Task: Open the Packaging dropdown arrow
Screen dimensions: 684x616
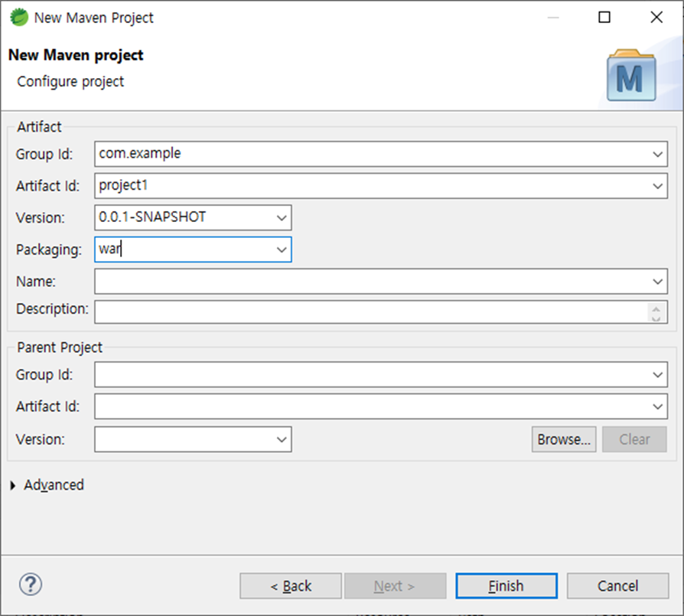Action: point(282,249)
